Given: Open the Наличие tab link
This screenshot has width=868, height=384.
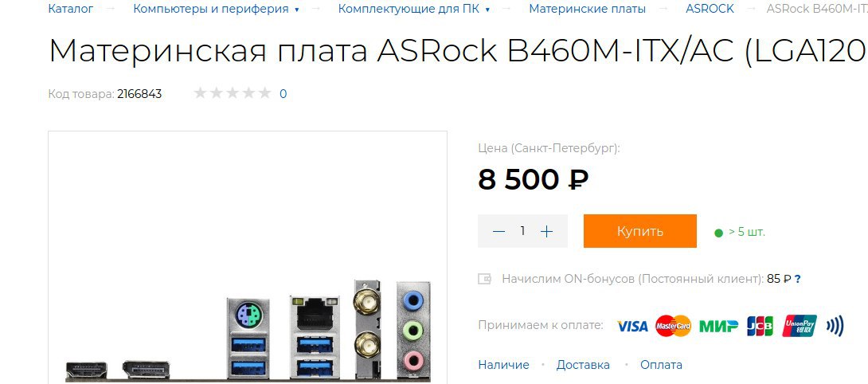Looking at the screenshot, I should (x=504, y=365).
